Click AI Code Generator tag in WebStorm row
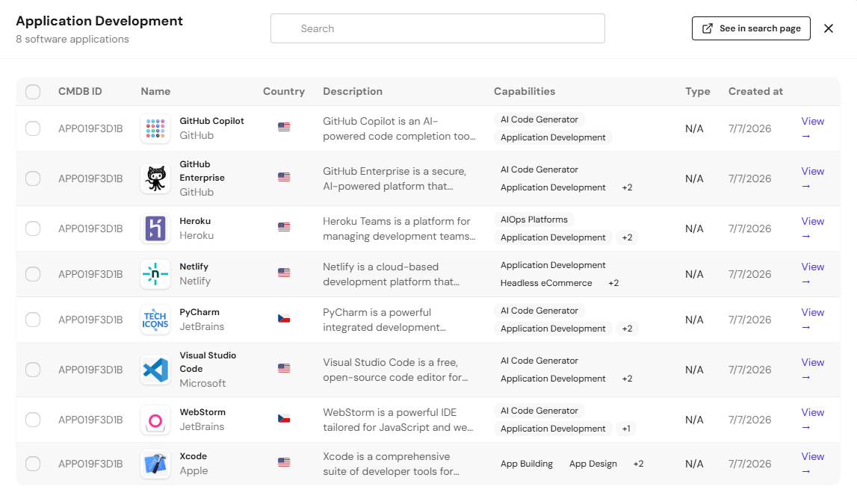This screenshot has height=504, width=857. (539, 411)
